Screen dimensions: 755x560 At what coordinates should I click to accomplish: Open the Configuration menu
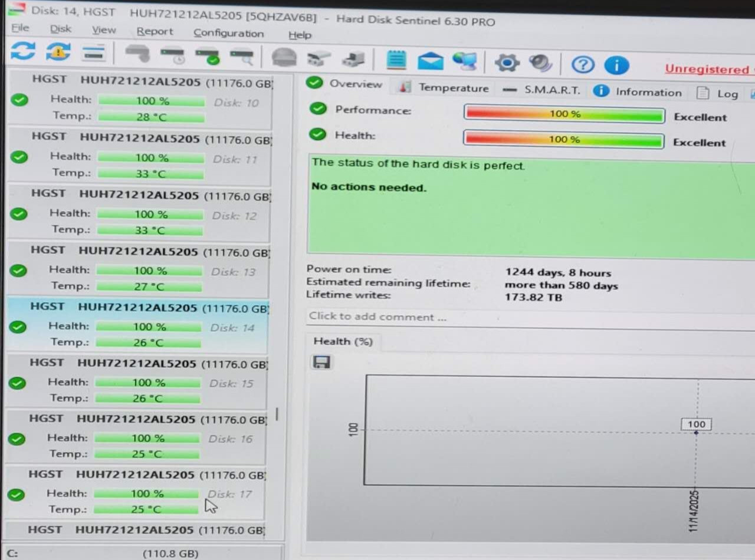click(228, 33)
